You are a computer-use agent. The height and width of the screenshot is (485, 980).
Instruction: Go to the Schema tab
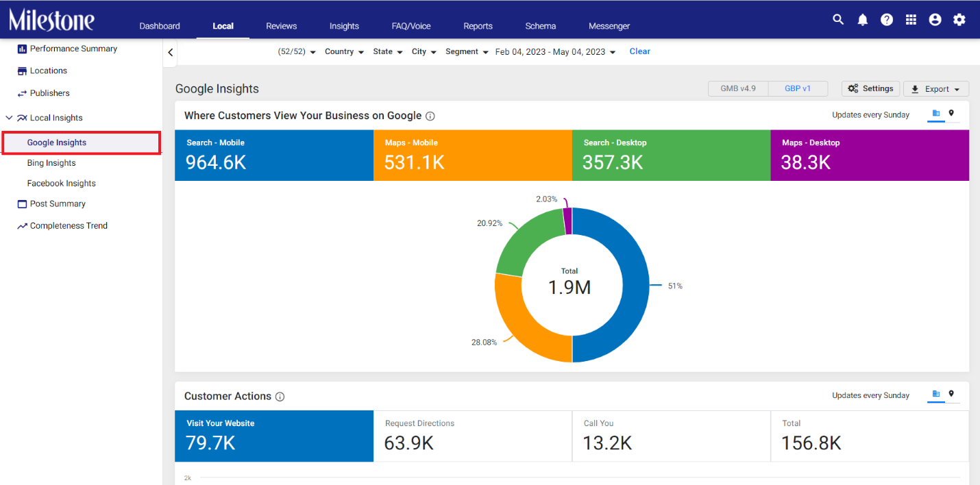541,26
